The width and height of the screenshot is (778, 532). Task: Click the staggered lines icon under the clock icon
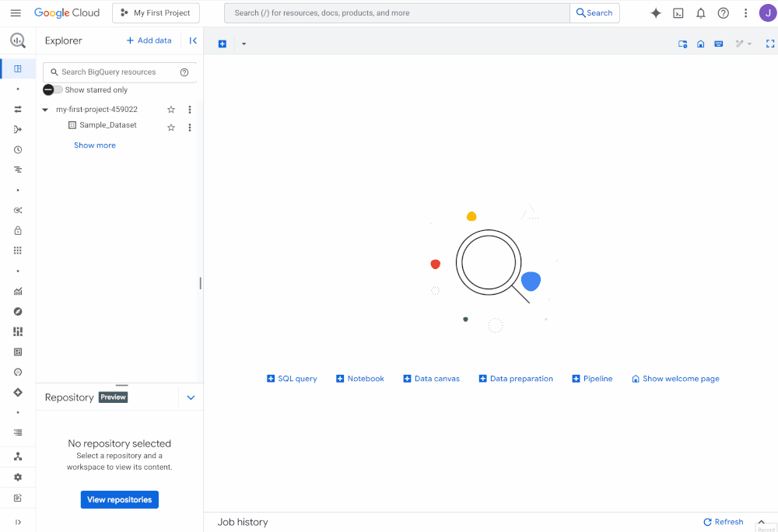[x=18, y=170]
